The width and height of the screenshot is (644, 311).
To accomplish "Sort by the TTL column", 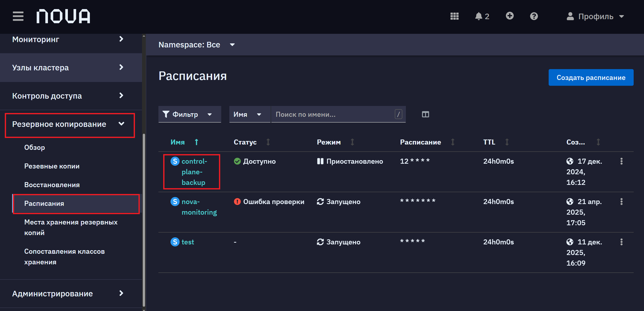I will (496, 142).
